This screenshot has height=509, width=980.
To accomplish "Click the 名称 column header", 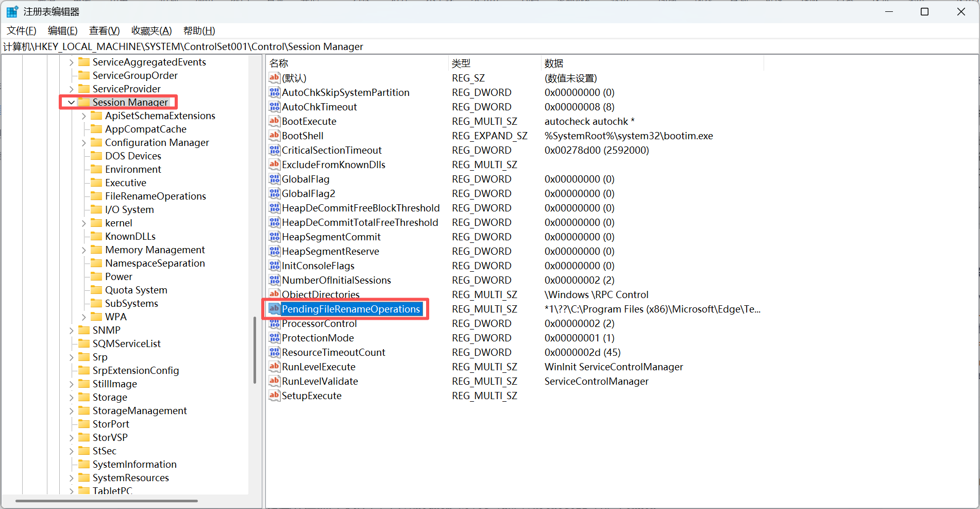I will [278, 63].
